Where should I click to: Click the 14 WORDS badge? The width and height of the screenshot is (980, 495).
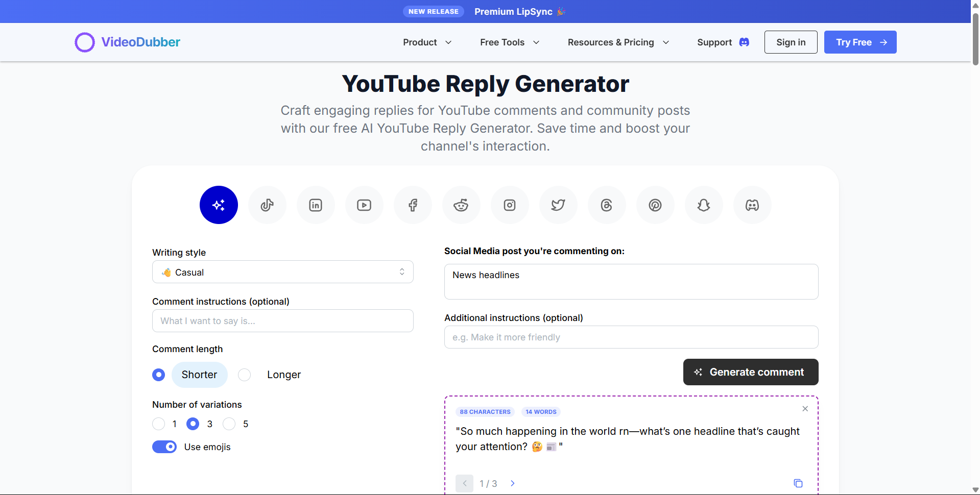(541, 412)
